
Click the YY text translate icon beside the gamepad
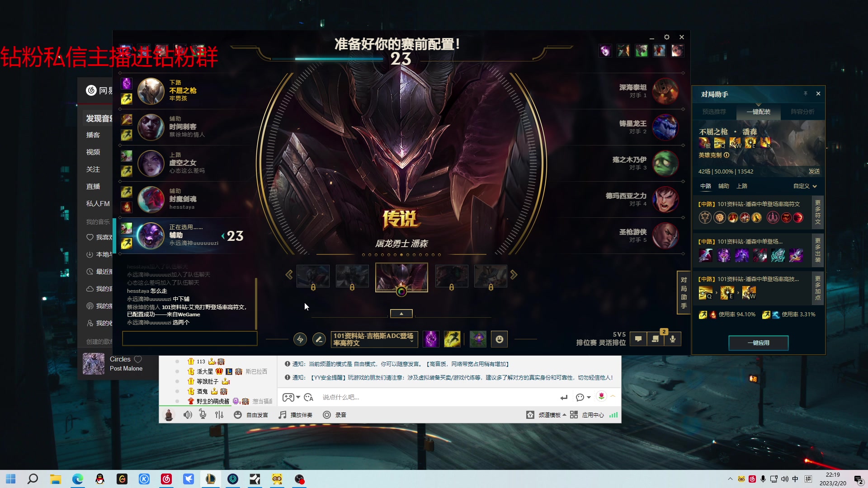(309, 397)
